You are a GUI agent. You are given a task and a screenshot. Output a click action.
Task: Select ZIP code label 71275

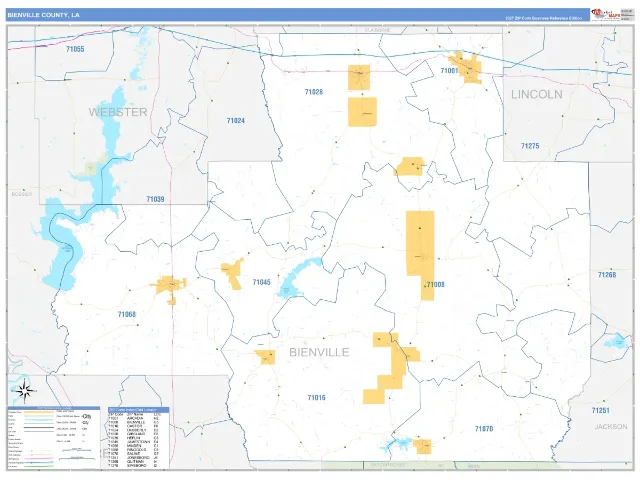click(x=530, y=146)
